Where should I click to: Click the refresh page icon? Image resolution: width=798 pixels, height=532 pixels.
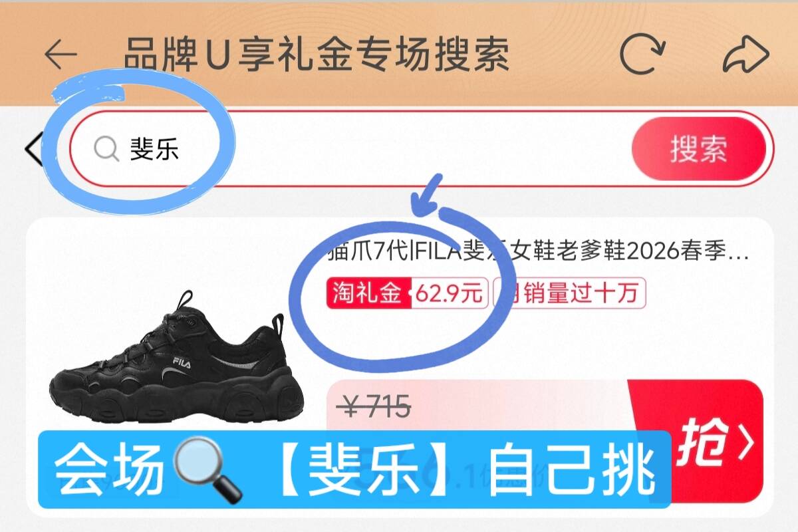coord(642,55)
